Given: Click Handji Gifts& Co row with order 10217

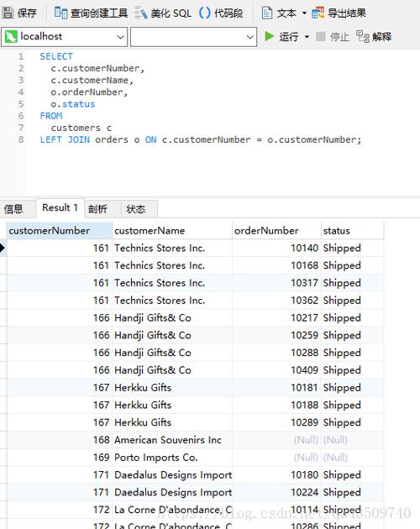Looking at the screenshot, I should [x=172, y=317].
